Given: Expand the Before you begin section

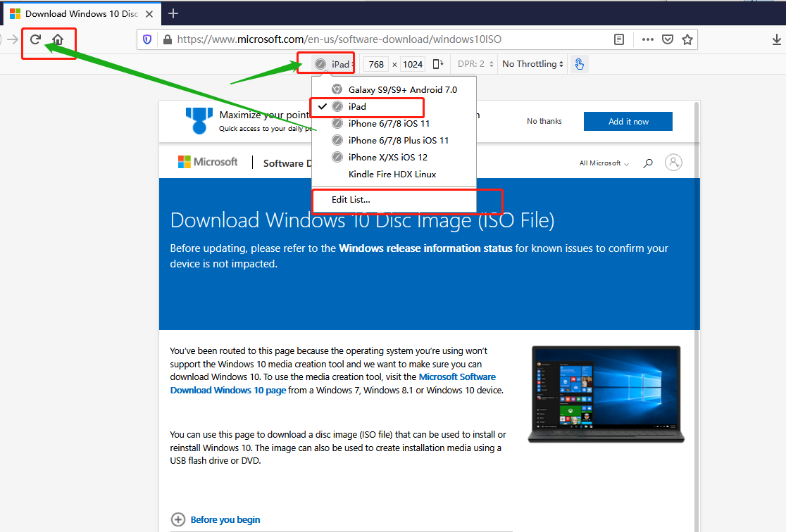Looking at the screenshot, I should click(x=216, y=519).
